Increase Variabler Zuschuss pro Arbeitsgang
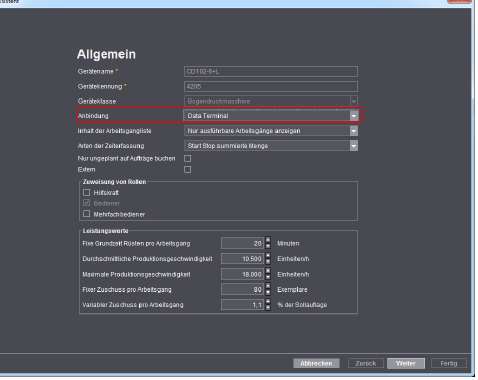Screen dimensions: 478x380 [x=268, y=302]
